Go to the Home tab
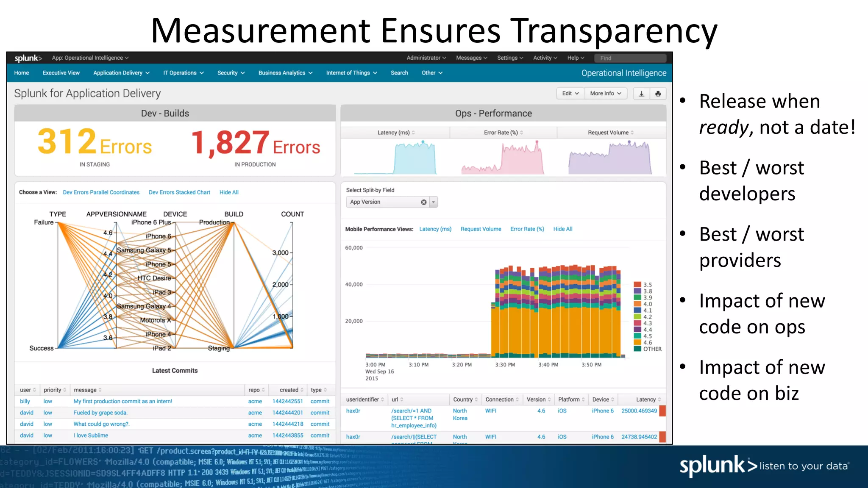 22,73
